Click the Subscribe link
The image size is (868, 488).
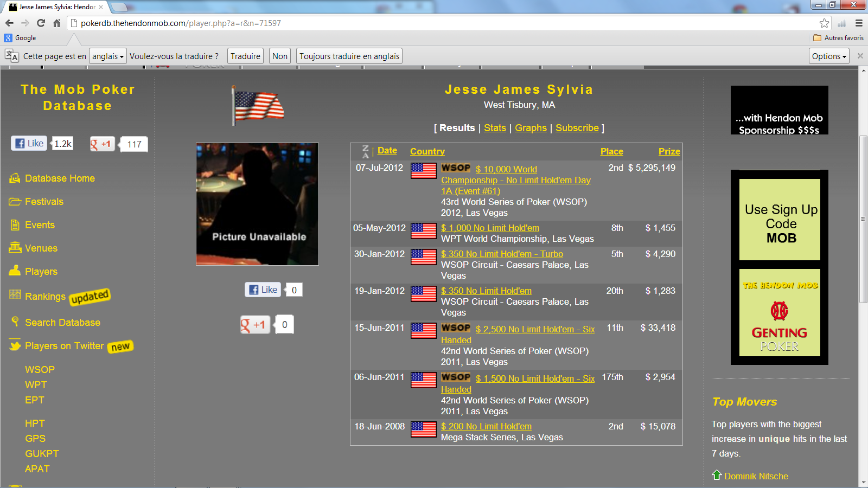(577, 128)
